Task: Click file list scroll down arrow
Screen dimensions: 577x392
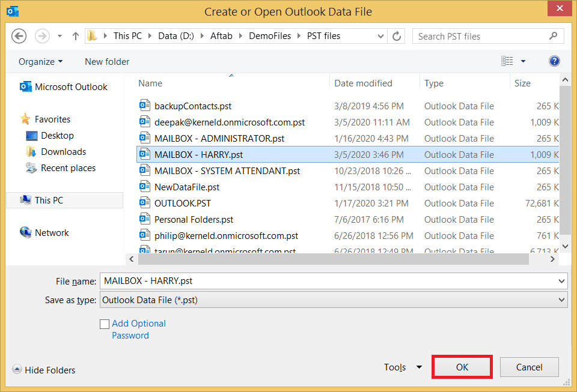Action: pos(565,246)
